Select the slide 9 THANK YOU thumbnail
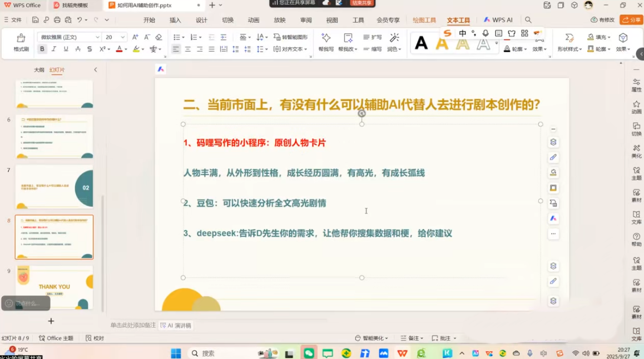Viewport: 644px width, 359px height. 54,286
